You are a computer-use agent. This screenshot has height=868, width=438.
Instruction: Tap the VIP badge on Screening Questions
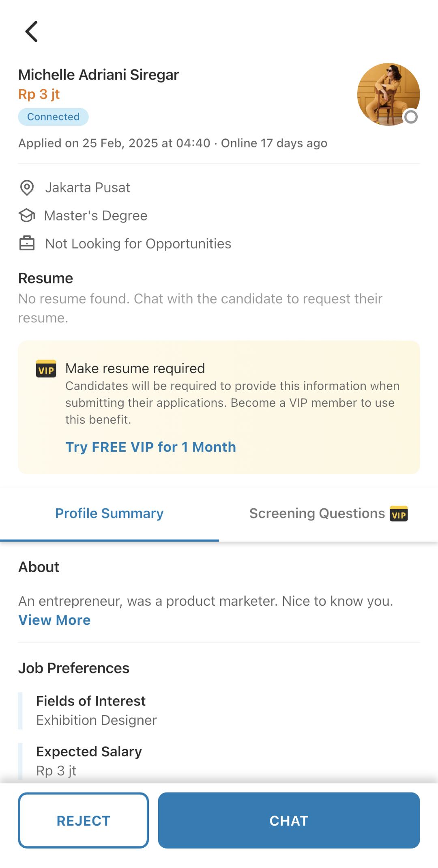(x=399, y=514)
